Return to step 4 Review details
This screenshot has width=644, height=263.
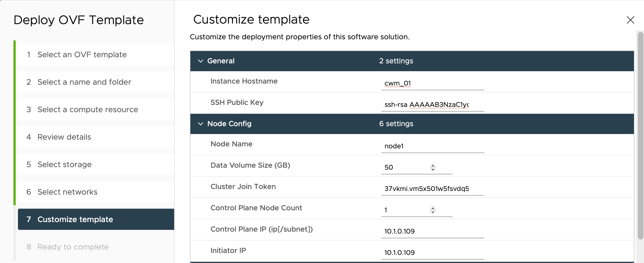64,137
